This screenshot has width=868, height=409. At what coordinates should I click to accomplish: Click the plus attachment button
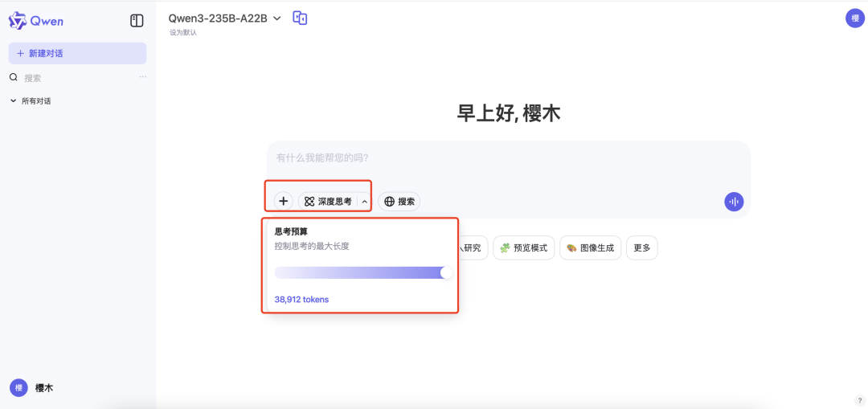[284, 202]
